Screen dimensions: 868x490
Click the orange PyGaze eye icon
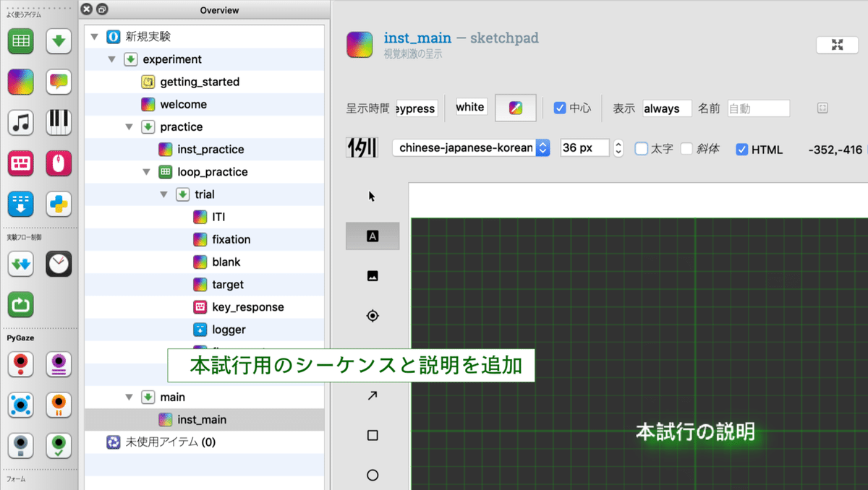(59, 405)
